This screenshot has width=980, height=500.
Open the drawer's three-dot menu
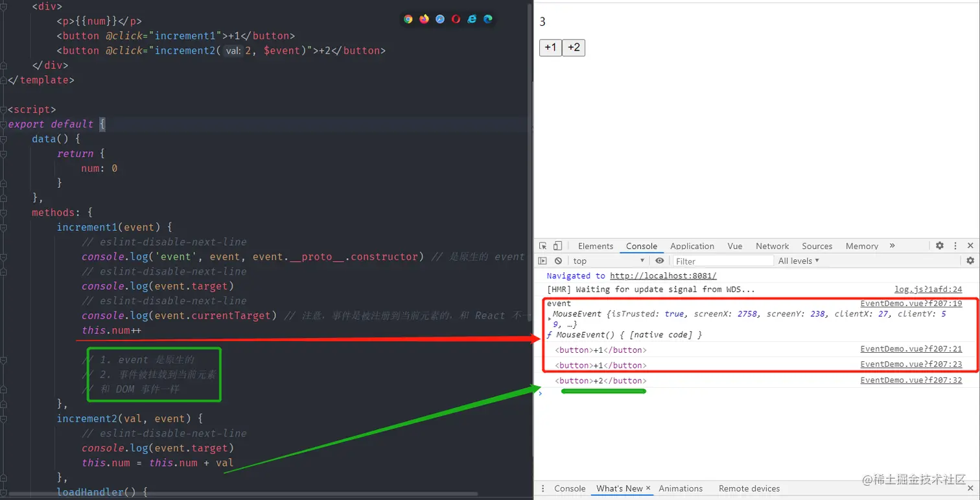(x=542, y=488)
